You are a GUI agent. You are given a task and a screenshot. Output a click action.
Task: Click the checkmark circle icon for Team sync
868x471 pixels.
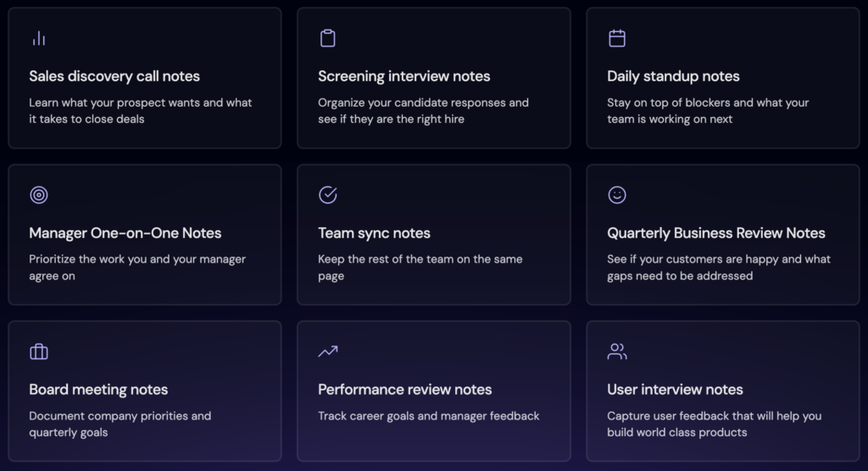pyautogui.click(x=328, y=195)
